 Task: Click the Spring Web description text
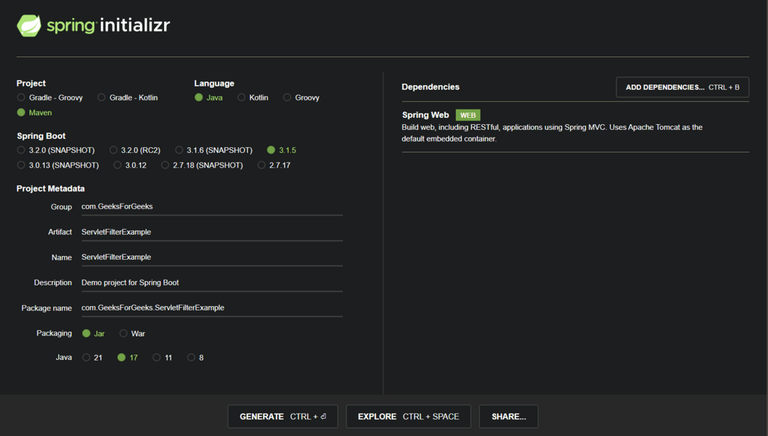(x=552, y=133)
